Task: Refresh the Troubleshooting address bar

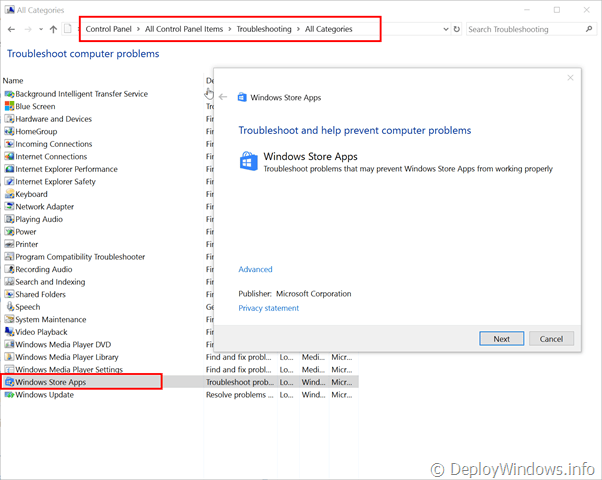Action: pos(457,29)
